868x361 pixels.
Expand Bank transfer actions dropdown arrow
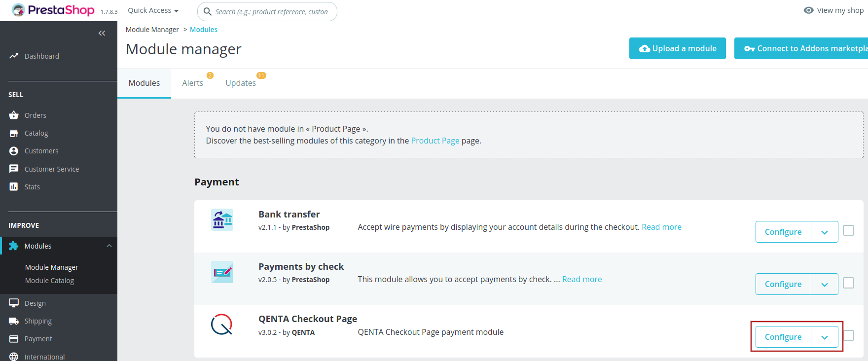pyautogui.click(x=825, y=232)
